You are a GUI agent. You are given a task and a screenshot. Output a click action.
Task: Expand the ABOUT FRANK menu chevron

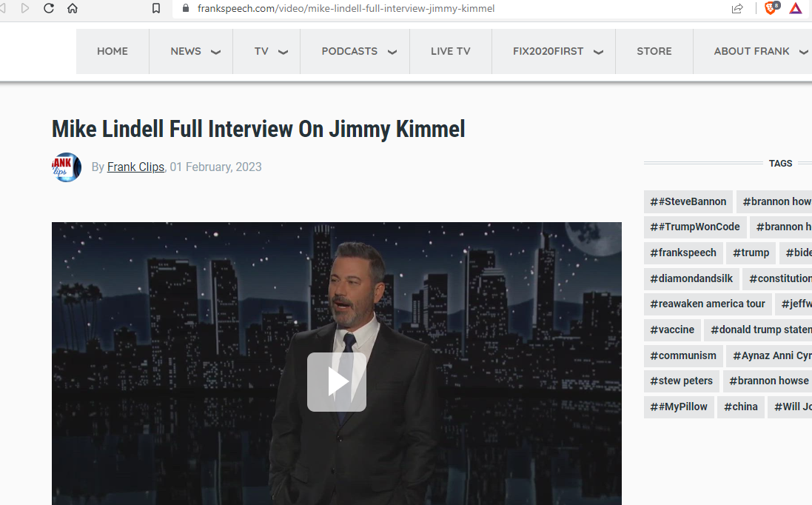[x=804, y=52]
